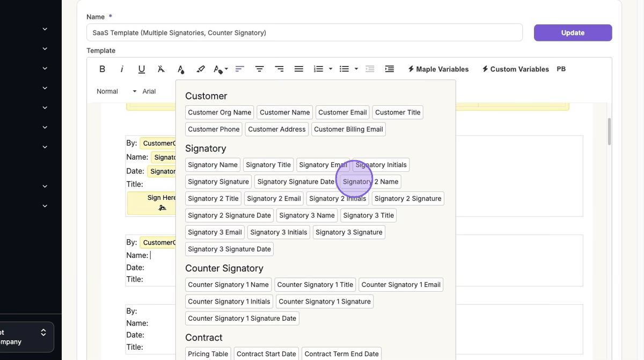Image resolution: width=644 pixels, height=360 pixels.
Task: Insert the Signatory 2 Name variable
Action: (370, 182)
